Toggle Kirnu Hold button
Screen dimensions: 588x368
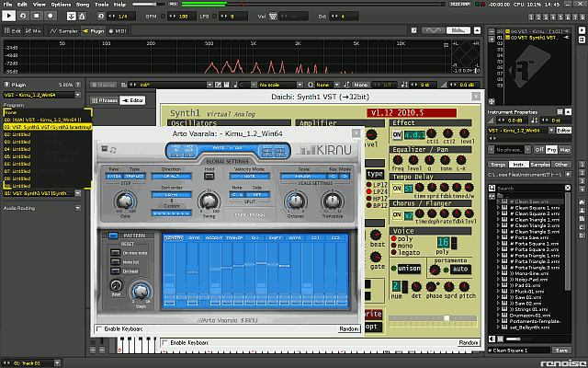tap(209, 176)
